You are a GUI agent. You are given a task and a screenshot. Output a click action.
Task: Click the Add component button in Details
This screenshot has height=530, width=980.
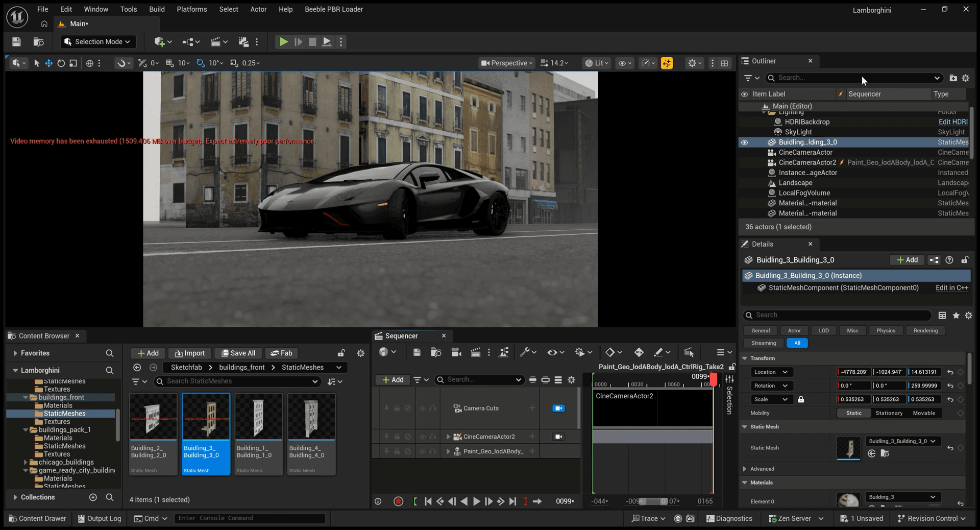pyautogui.click(x=907, y=260)
